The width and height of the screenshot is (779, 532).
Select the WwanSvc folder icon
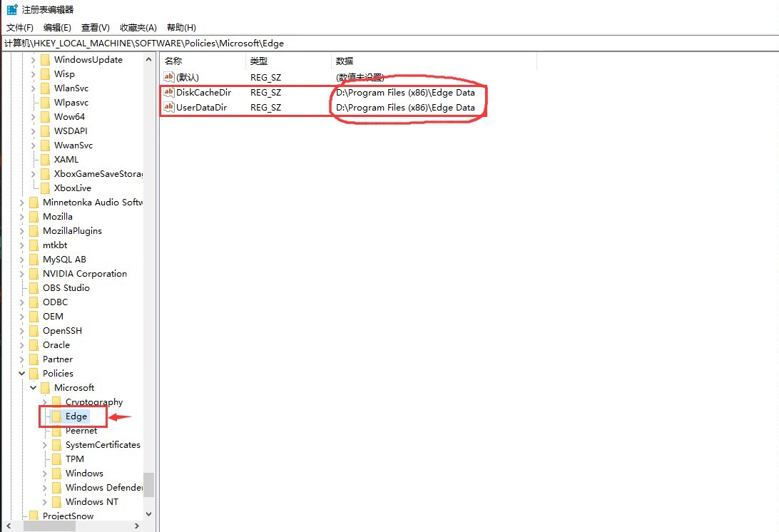click(45, 145)
